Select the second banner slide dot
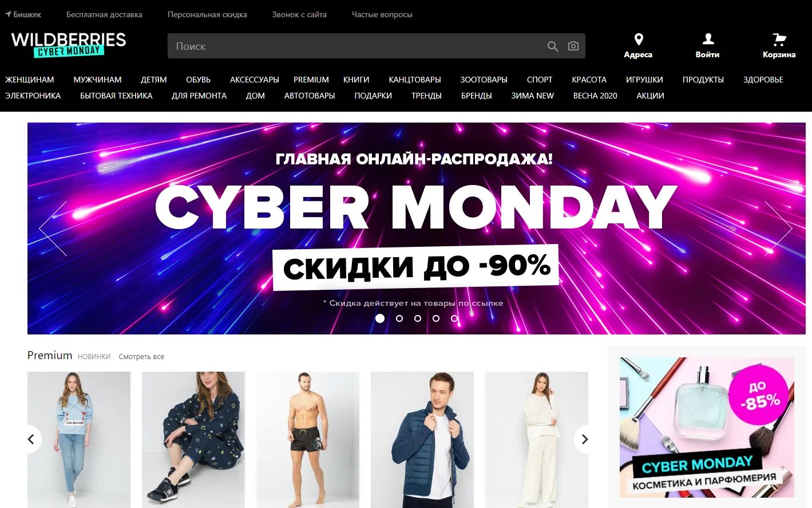 point(399,318)
